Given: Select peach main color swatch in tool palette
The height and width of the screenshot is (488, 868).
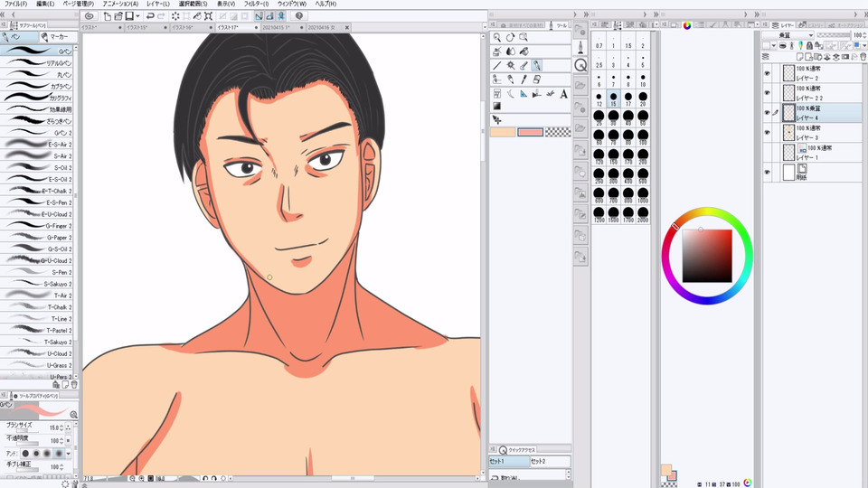Looking at the screenshot, I should tap(503, 132).
